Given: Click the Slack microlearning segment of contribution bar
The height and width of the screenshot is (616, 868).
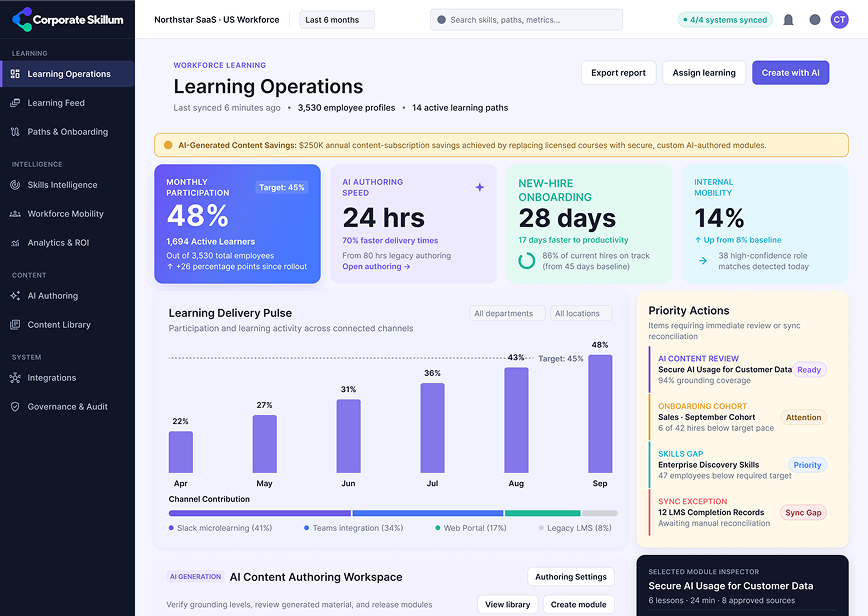Looking at the screenshot, I should pyautogui.click(x=260, y=513).
